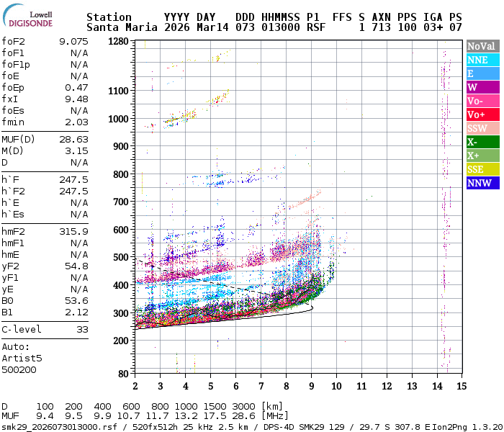Click the Artist5 auto-scaling label
This screenshot has height=432, width=504.
click(x=22, y=358)
